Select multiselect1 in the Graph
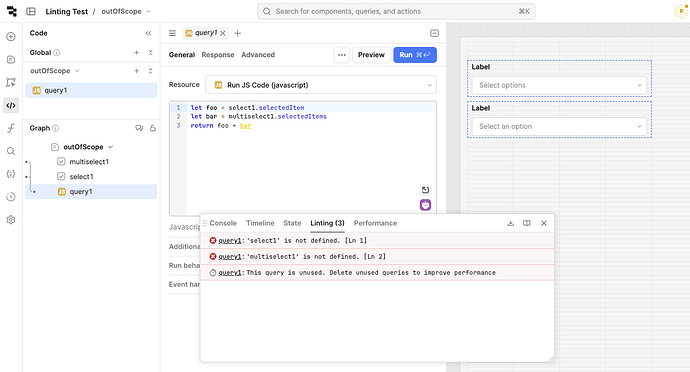The image size is (690, 372). point(89,162)
